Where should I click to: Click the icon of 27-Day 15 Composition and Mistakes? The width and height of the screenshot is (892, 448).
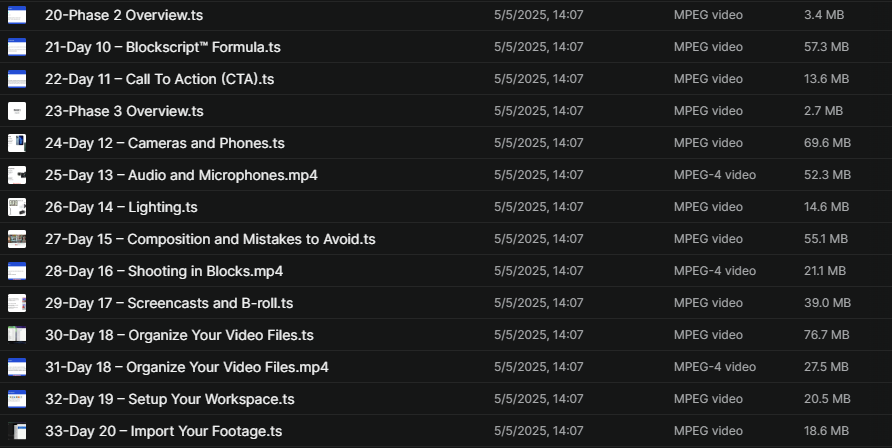click(17, 239)
